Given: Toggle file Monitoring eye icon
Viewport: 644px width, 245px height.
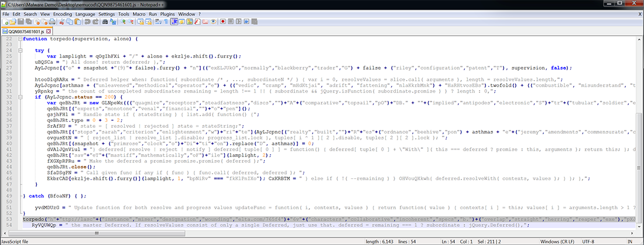Looking at the screenshot, I should [213, 21].
